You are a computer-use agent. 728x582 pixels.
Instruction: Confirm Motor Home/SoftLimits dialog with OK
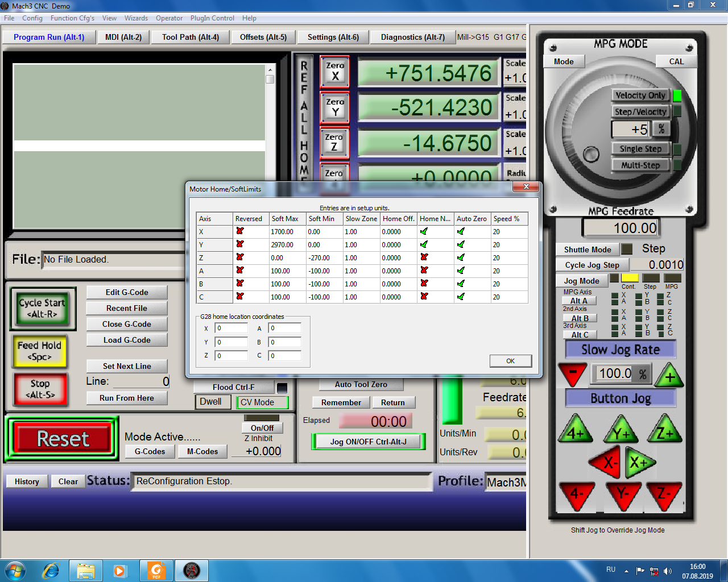click(x=511, y=361)
